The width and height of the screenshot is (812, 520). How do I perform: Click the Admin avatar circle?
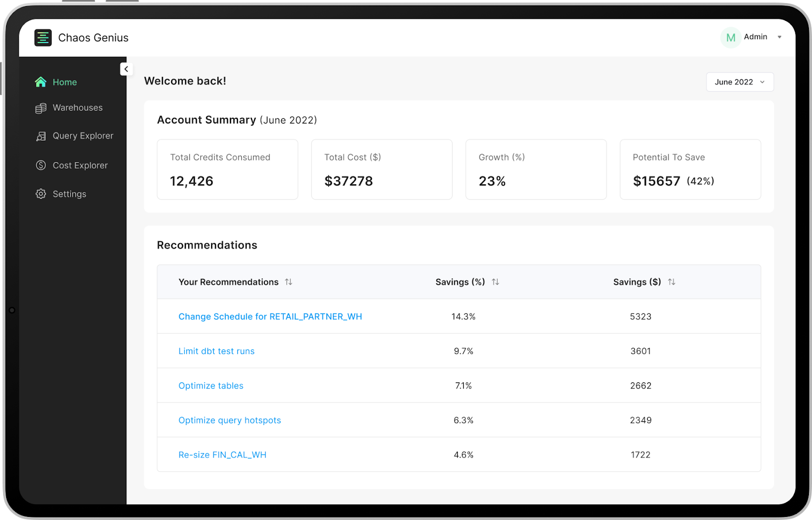(x=730, y=37)
